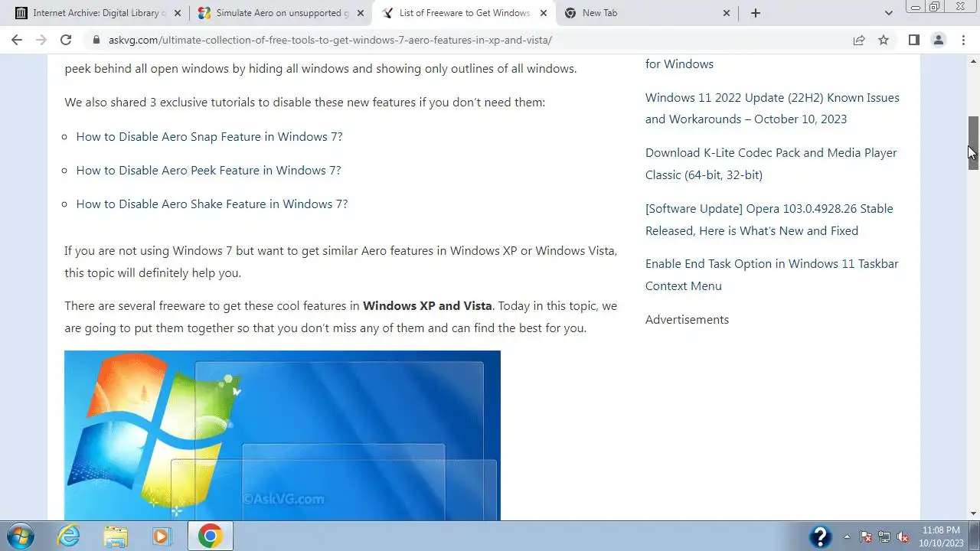980x551 pixels.
Task: Go back using the browser back arrow
Action: point(17,40)
